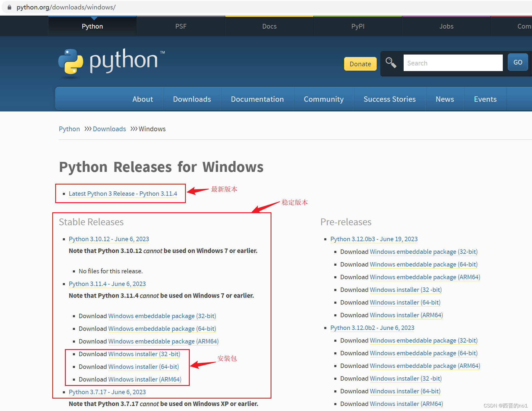
Task: Open the Jobs top bar tab
Action: tap(446, 26)
